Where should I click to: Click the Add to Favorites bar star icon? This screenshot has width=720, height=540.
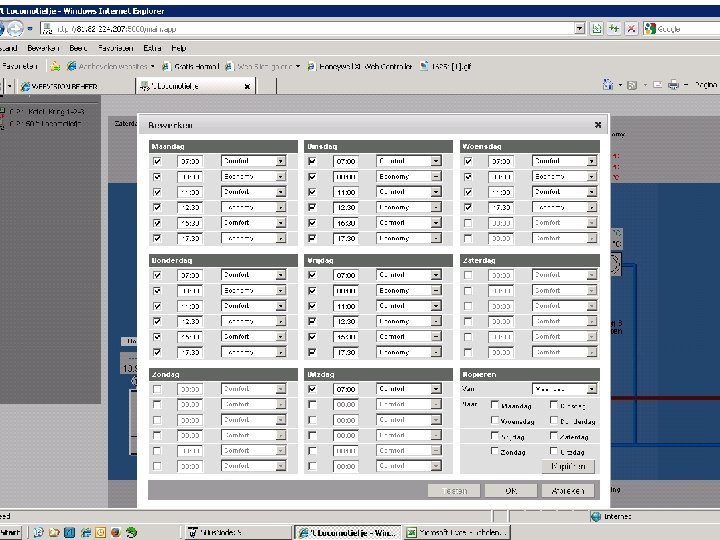tap(55, 66)
